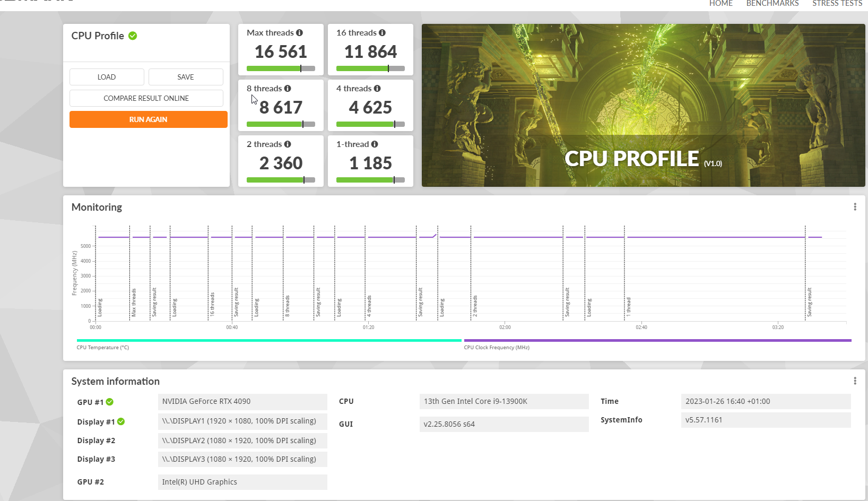The width and height of the screenshot is (868, 501).
Task: Click the 16 threads marker in the chart
Action: [x=212, y=304]
